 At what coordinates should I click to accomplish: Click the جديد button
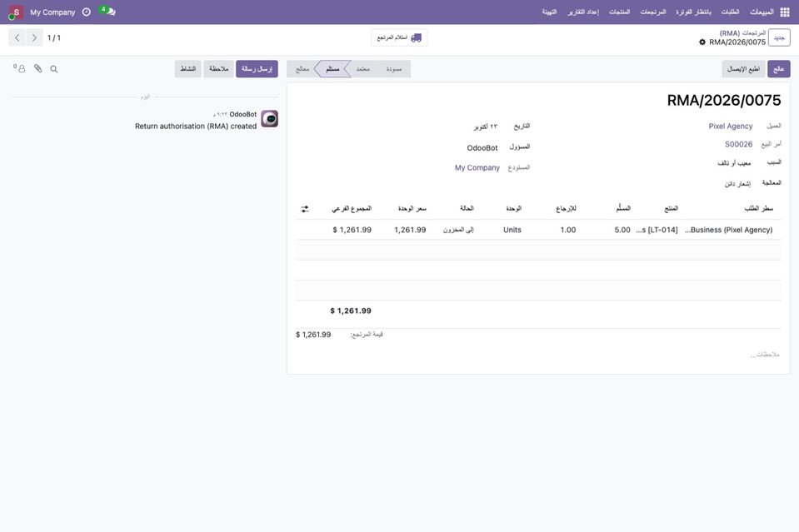(779, 37)
